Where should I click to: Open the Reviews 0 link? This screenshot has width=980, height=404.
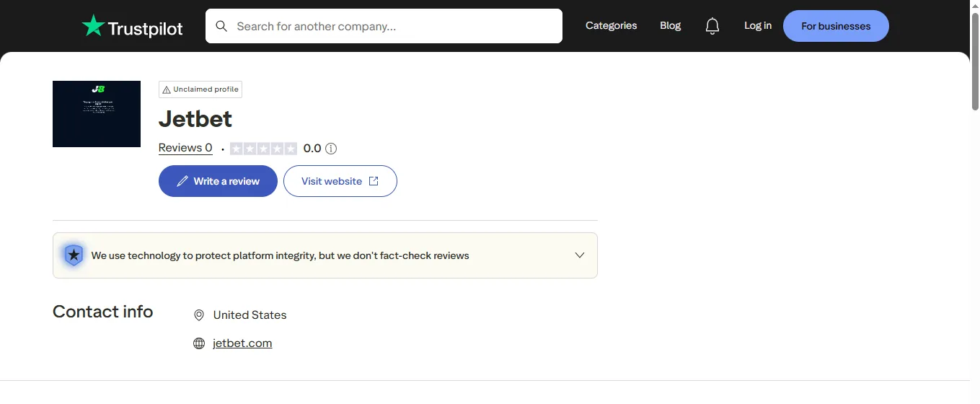pyautogui.click(x=185, y=148)
